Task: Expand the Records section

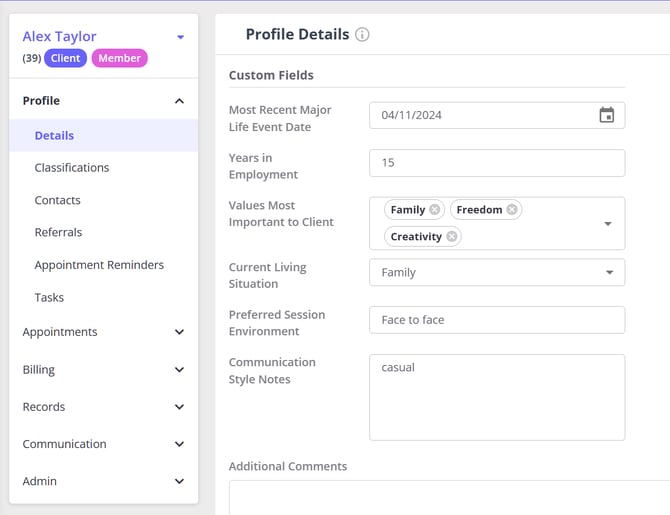Action: pyautogui.click(x=179, y=407)
